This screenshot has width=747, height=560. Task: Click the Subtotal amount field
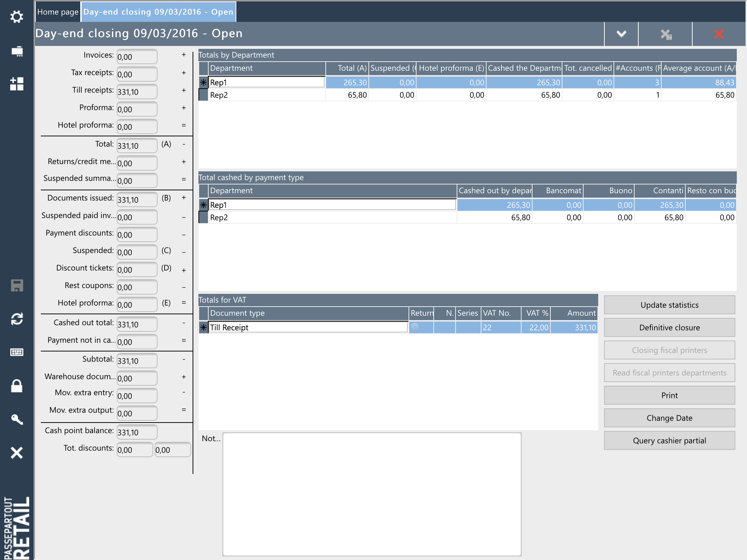137,361
